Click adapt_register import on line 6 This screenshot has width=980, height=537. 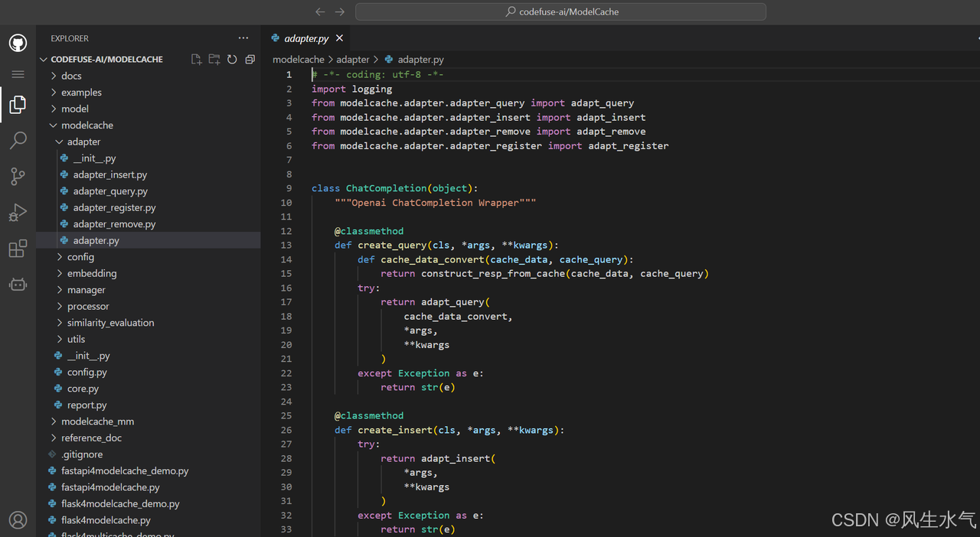point(629,145)
